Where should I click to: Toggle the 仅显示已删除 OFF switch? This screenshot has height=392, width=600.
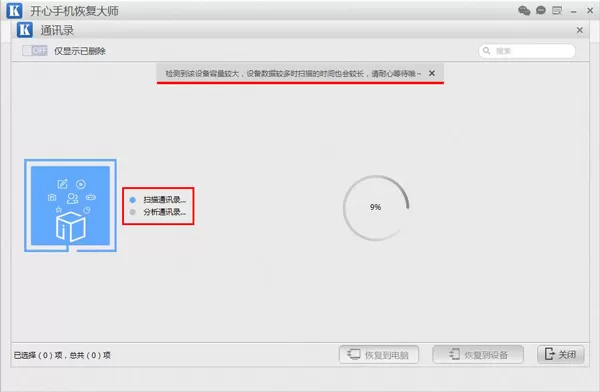click(35, 51)
